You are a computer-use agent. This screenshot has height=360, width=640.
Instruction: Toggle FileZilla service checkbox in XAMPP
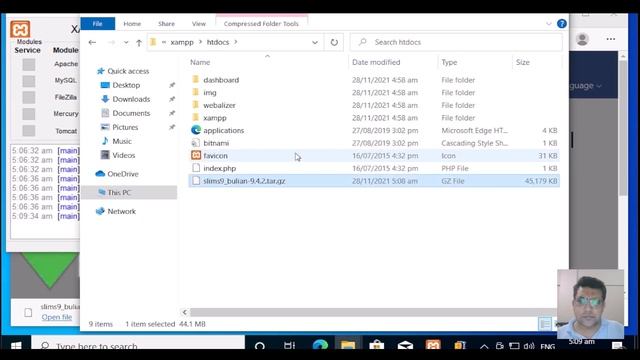point(29,98)
